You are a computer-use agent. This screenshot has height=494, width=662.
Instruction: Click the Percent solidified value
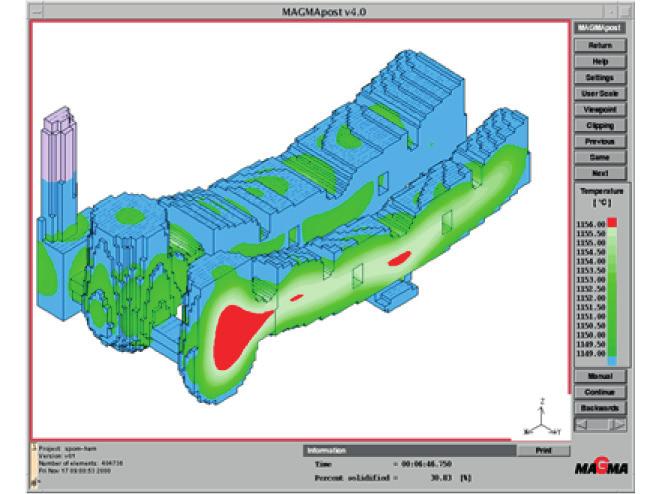click(x=441, y=478)
